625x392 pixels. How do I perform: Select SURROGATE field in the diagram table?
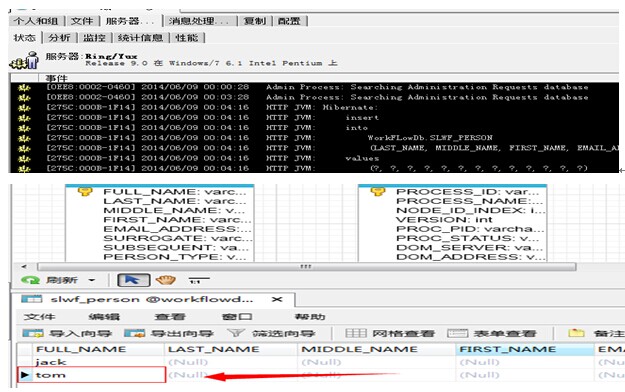(x=178, y=238)
